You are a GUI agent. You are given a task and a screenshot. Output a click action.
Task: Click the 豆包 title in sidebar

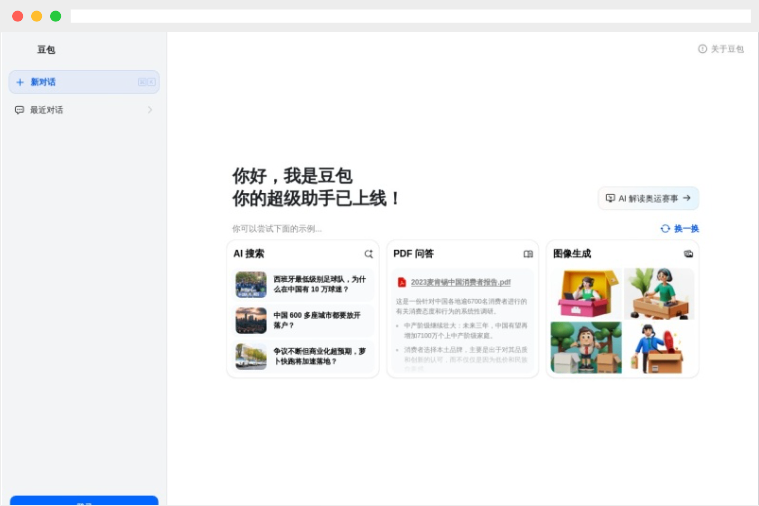(46, 49)
